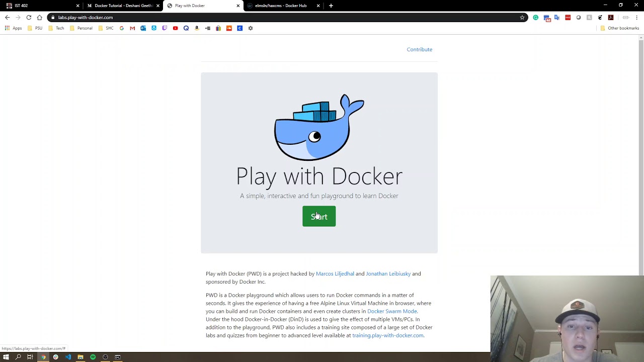
Task: Open the Contribute link
Action: pos(419,49)
